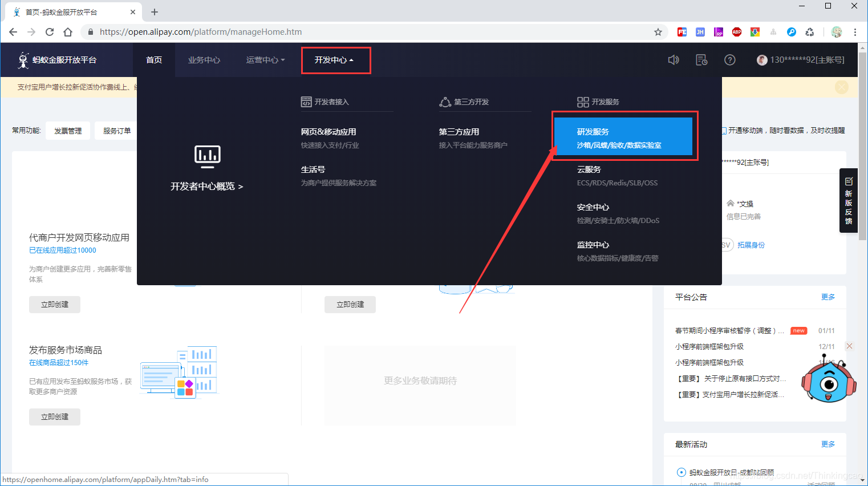Select 研发服务 highlighted menu entry
Screen dimensions: 868x486
tap(623, 136)
